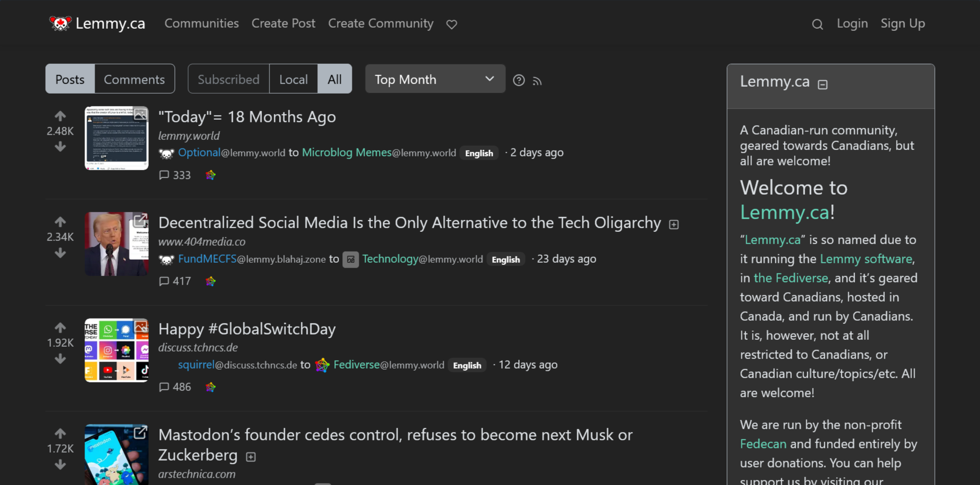Open Create Post in navbar
Screen dimensions: 980x485
pyautogui.click(x=283, y=23)
